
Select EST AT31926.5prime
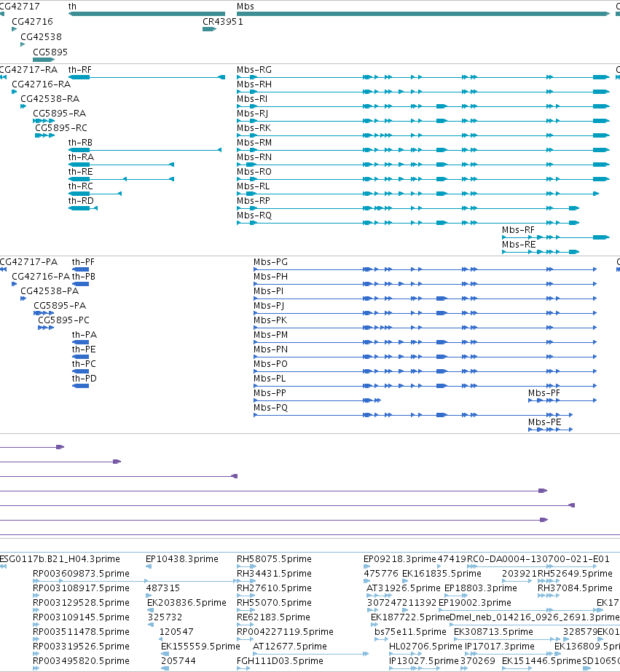point(379,596)
